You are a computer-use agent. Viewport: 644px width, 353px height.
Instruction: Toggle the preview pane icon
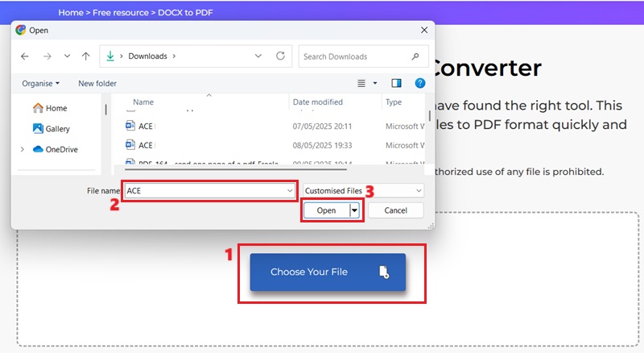click(x=396, y=84)
